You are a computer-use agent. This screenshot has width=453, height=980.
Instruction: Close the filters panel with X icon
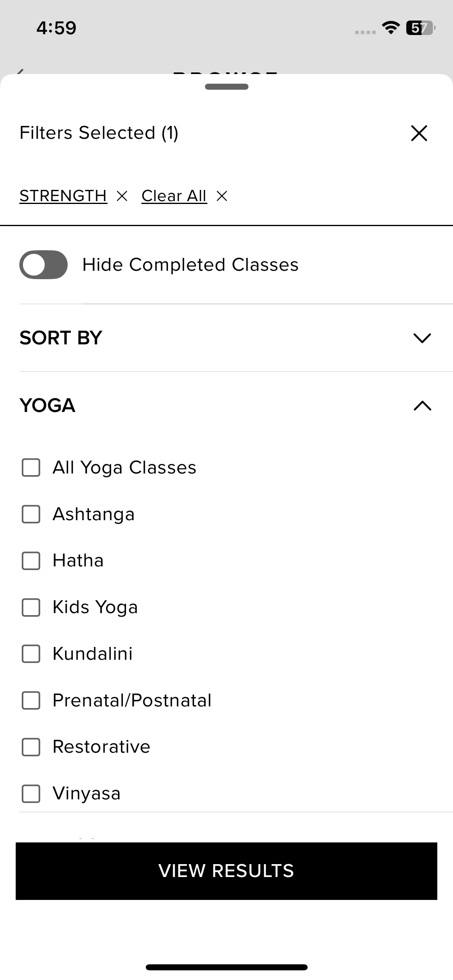tap(419, 133)
